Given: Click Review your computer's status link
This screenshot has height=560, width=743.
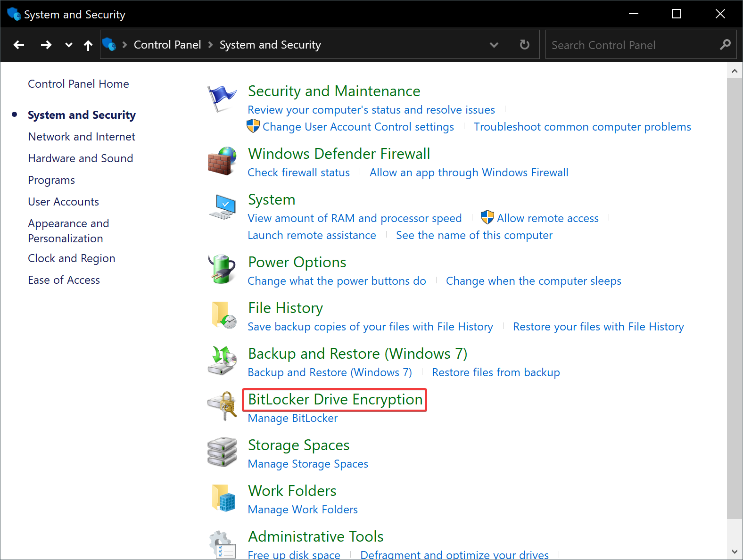Looking at the screenshot, I should (x=371, y=110).
